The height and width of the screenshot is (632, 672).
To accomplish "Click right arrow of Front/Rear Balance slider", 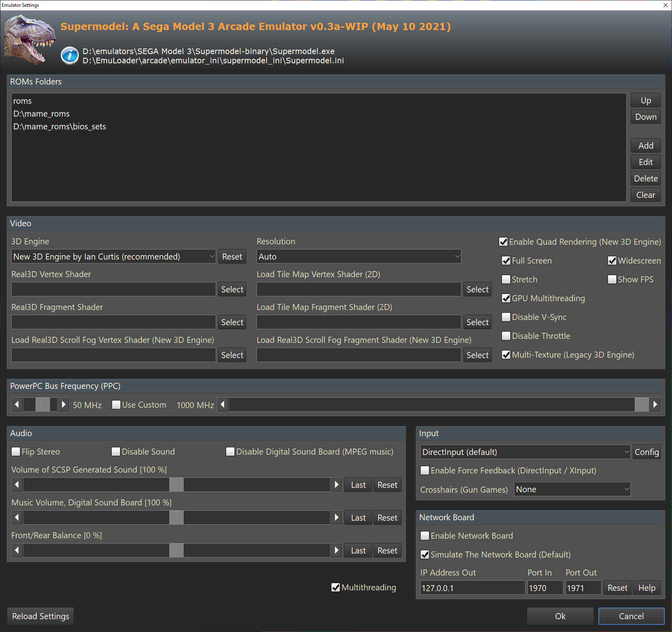I will (336, 550).
